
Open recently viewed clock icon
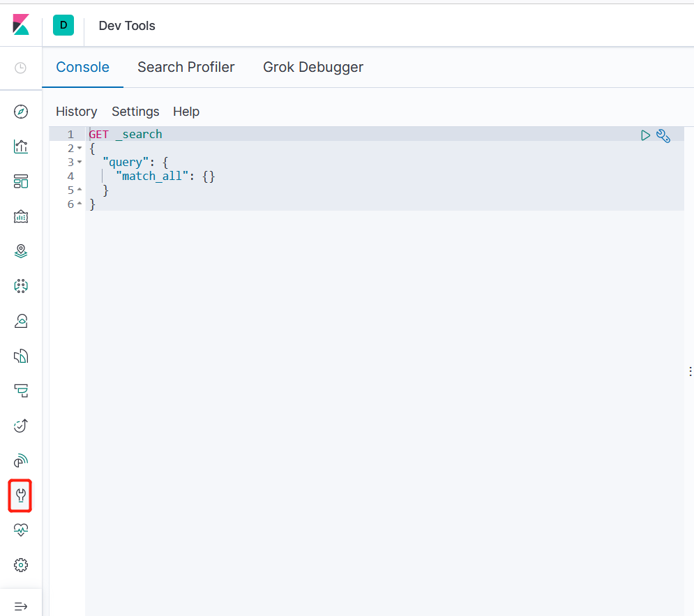coord(21,68)
